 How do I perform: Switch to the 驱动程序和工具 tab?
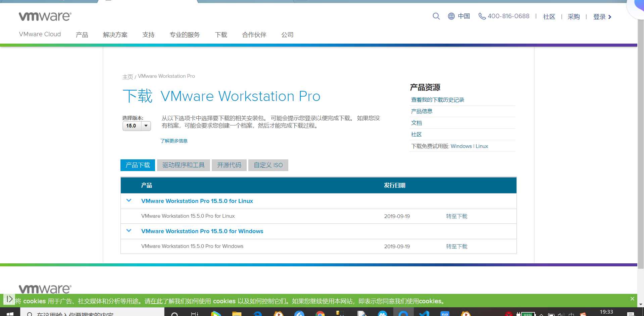pyautogui.click(x=183, y=165)
